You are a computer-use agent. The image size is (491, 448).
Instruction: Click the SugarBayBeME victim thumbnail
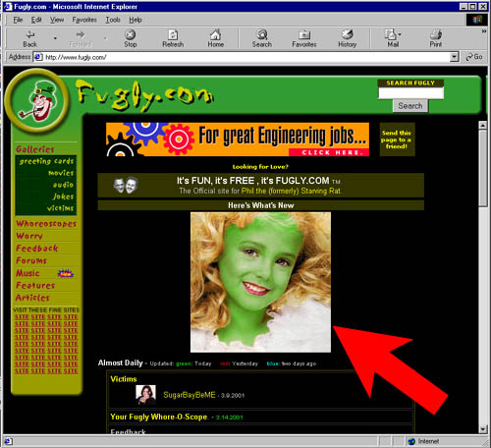click(145, 395)
